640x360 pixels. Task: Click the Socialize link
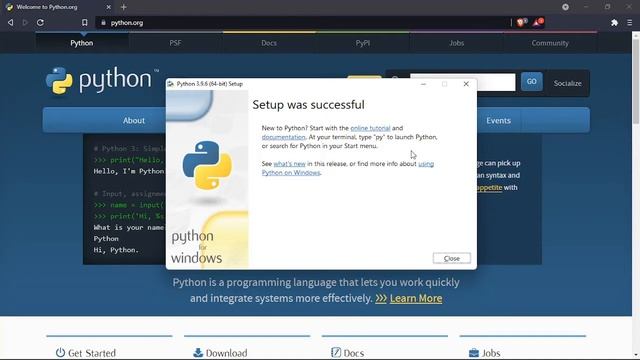click(567, 83)
